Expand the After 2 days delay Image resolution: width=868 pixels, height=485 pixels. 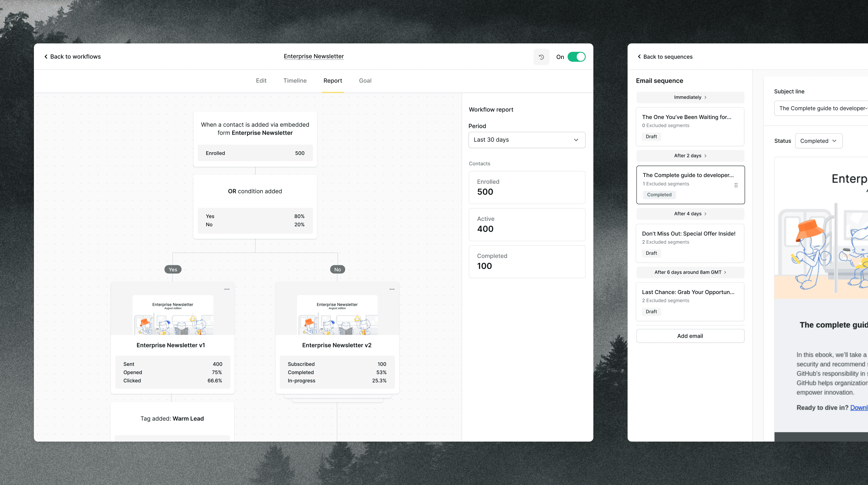(690, 156)
